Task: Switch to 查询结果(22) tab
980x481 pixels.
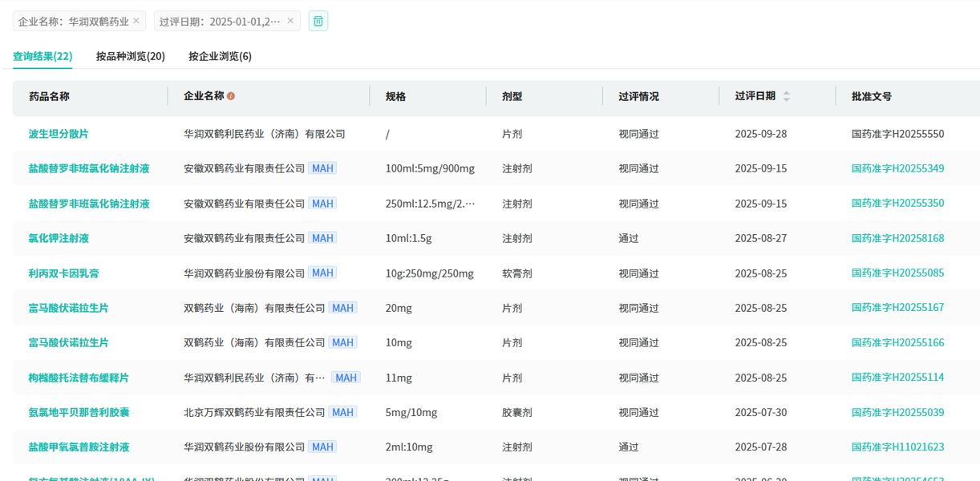Action: pos(43,56)
